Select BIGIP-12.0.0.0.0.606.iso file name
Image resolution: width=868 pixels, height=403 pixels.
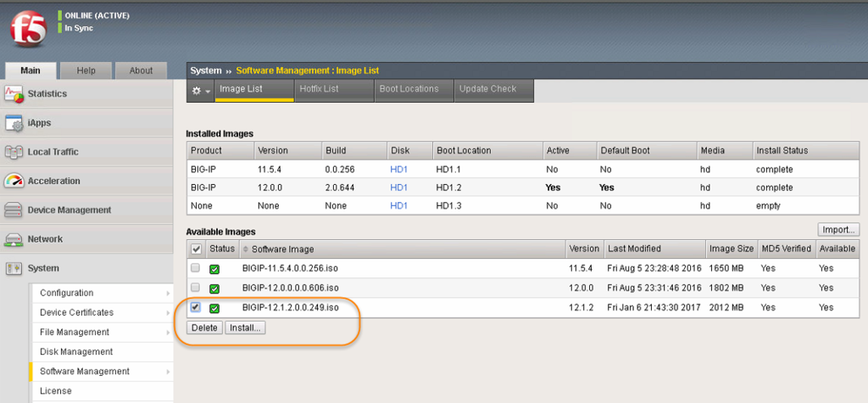click(290, 288)
